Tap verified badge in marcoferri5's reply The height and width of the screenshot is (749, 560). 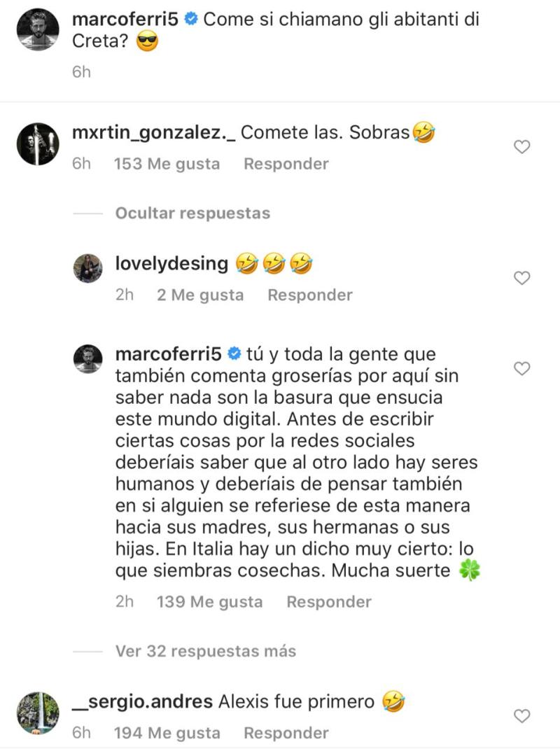235,354
